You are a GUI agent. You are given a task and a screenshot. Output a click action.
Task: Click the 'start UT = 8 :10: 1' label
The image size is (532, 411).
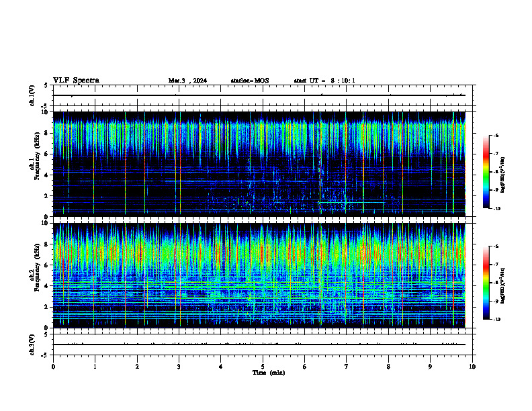pos(324,81)
